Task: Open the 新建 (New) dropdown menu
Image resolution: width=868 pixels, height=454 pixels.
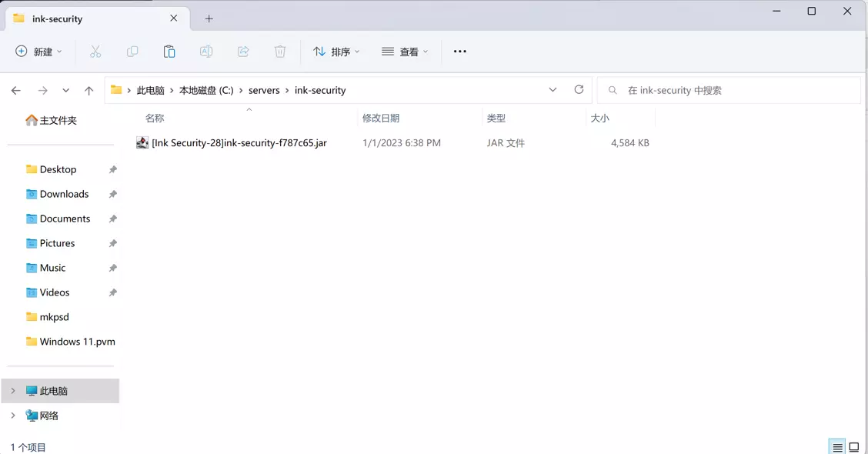Action: click(39, 52)
